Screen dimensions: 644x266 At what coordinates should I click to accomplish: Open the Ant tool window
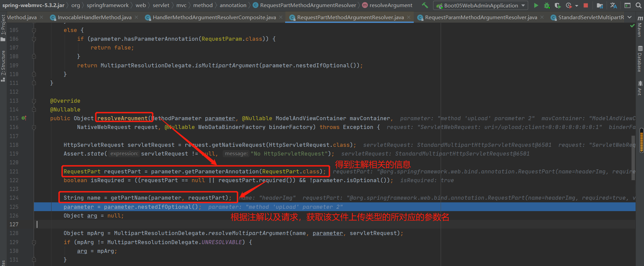tap(640, 88)
